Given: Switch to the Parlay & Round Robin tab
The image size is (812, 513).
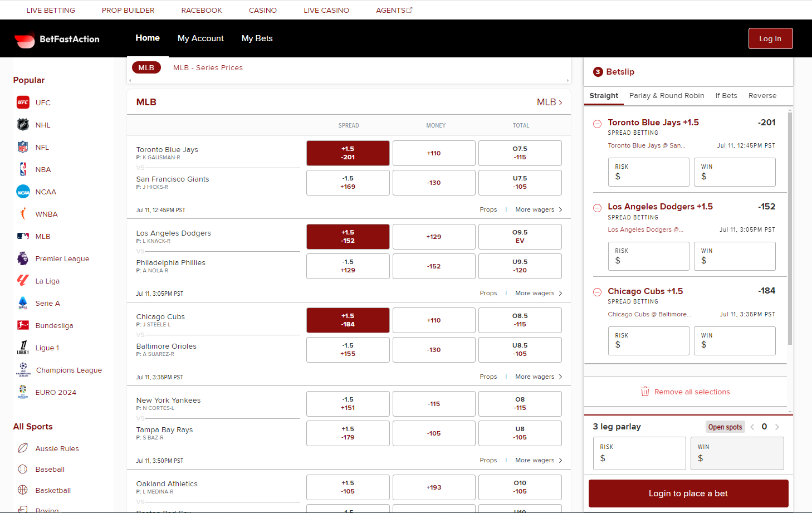Looking at the screenshot, I should tap(667, 96).
